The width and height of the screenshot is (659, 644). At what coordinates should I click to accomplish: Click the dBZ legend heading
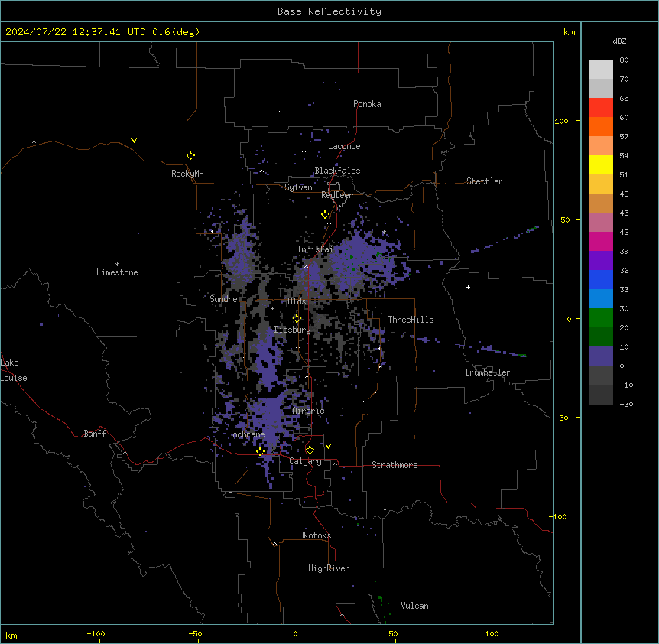(x=619, y=41)
